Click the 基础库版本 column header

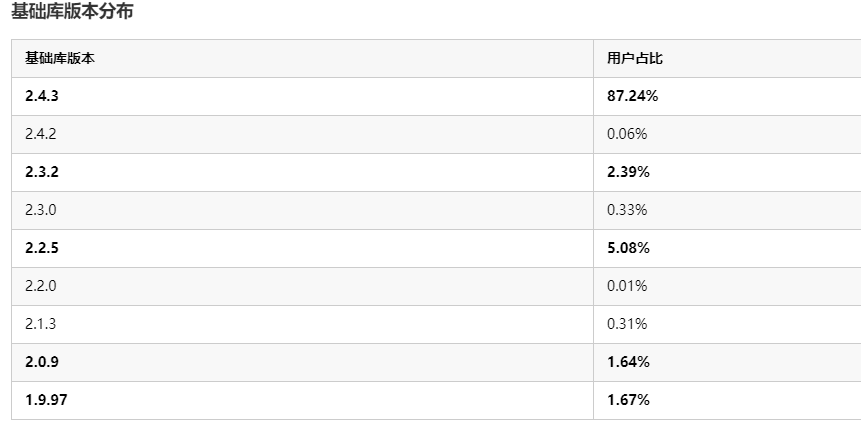click(60, 58)
